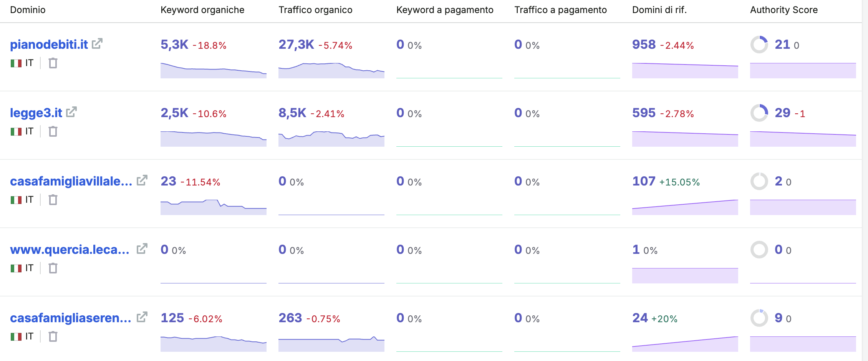This screenshot has width=868, height=361.
Task: Remove casafamigliavillale row via trash icon
Action: pyautogui.click(x=53, y=200)
